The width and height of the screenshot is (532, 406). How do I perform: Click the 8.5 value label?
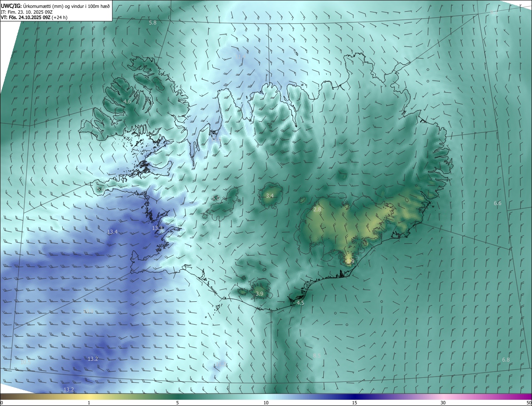coord(317,355)
